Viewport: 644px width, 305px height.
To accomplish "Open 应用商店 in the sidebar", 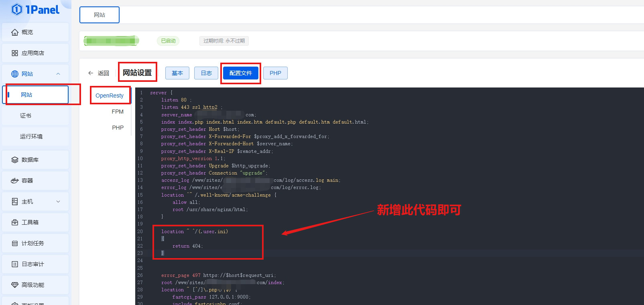I will [35, 53].
